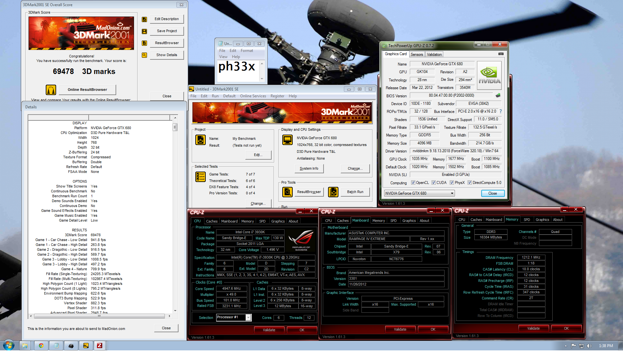
Task: Click the Notepad scroll up arrow
Action: 262,64
